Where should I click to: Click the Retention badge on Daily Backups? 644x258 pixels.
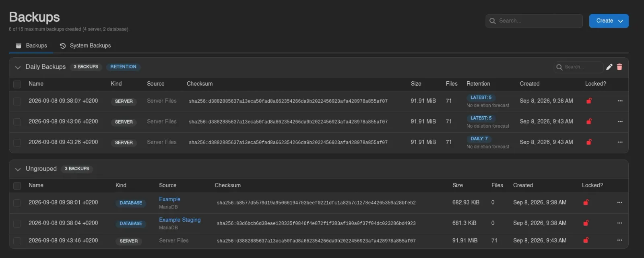coord(123,67)
